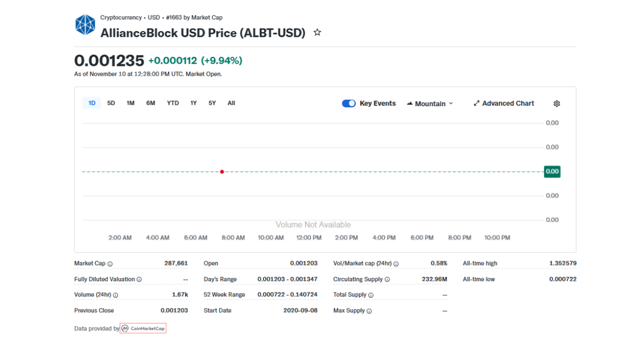Open the Total Supply info tooltip
The height and width of the screenshot is (338, 644).
[x=370, y=295]
